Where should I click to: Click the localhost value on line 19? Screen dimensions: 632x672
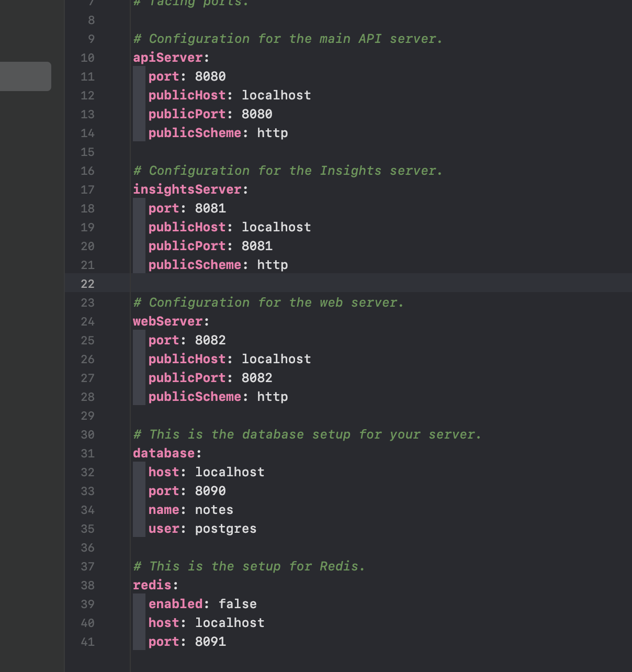pos(276,227)
